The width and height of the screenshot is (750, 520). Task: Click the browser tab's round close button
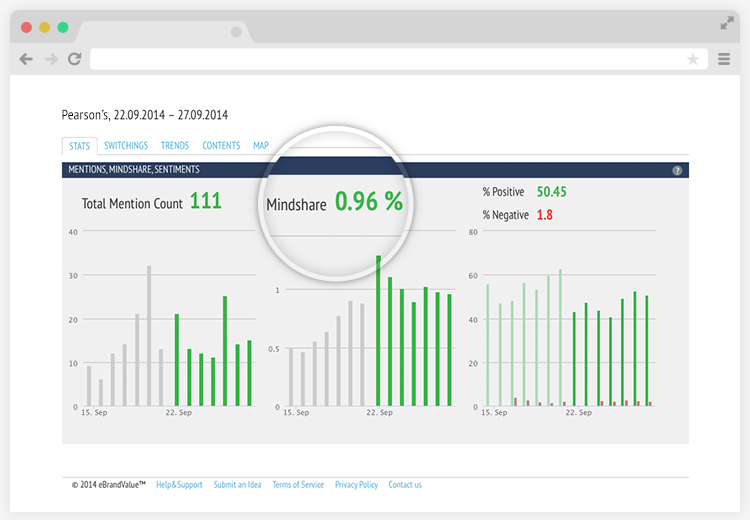pyautogui.click(x=236, y=32)
